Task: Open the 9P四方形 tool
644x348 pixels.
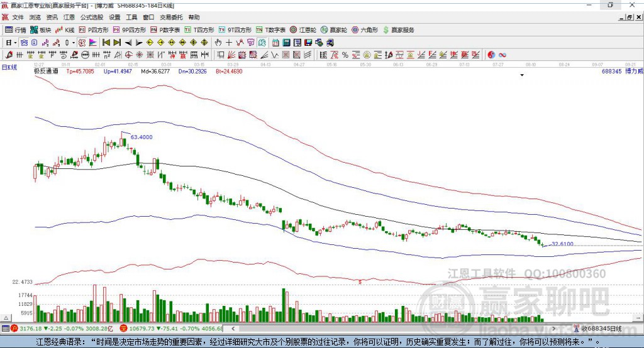Action: [x=130, y=30]
